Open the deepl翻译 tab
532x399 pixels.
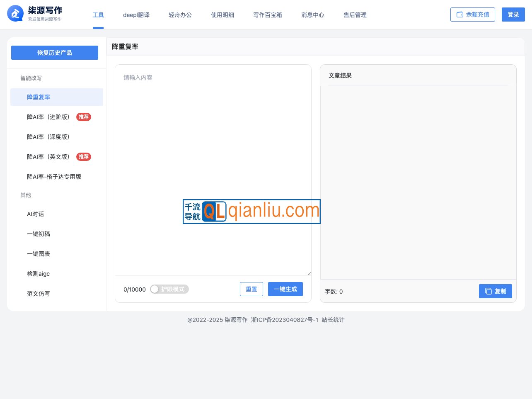(136, 15)
